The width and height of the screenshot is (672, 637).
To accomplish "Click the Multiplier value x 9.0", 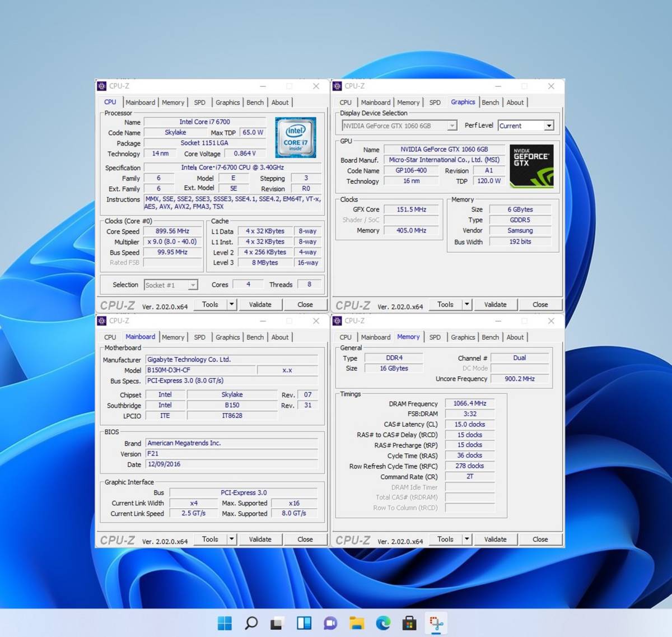I will click(x=172, y=242).
